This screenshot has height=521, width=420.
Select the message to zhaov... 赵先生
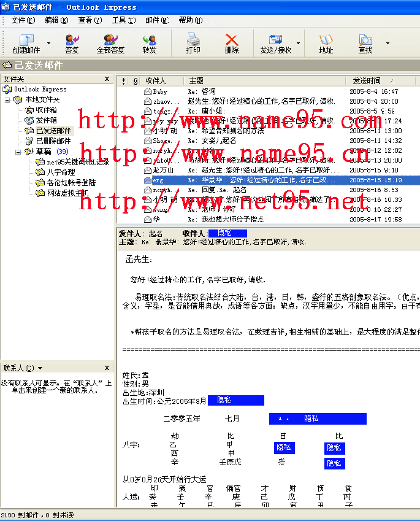pyautogui.click(x=269, y=101)
